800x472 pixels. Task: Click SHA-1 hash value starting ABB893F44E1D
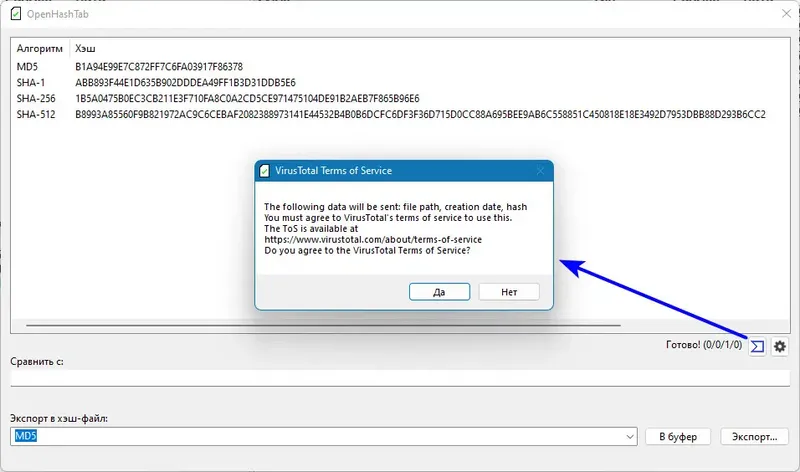click(185, 83)
